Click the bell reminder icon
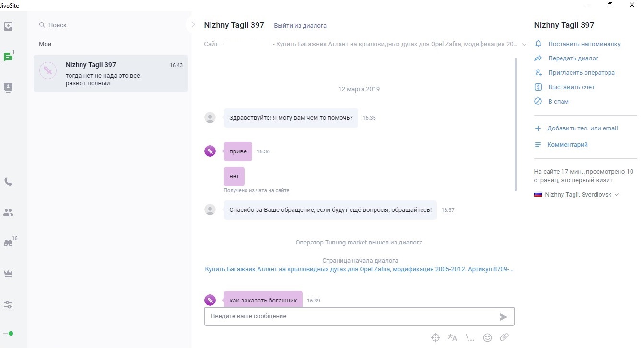 point(538,44)
